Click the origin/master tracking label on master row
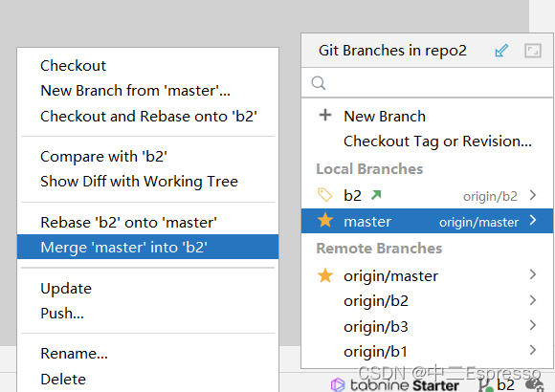The height and width of the screenshot is (392, 555). pos(478,223)
